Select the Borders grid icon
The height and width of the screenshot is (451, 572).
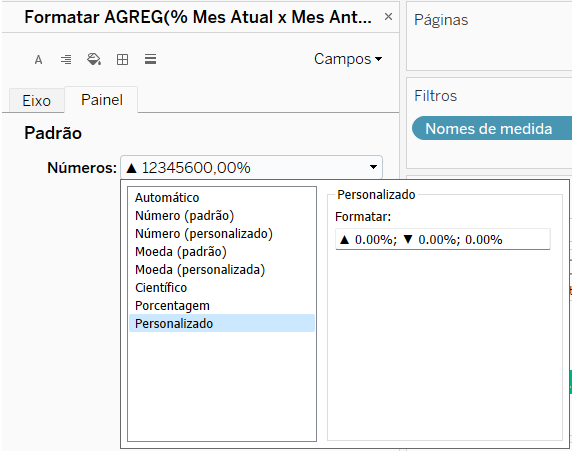click(122, 59)
